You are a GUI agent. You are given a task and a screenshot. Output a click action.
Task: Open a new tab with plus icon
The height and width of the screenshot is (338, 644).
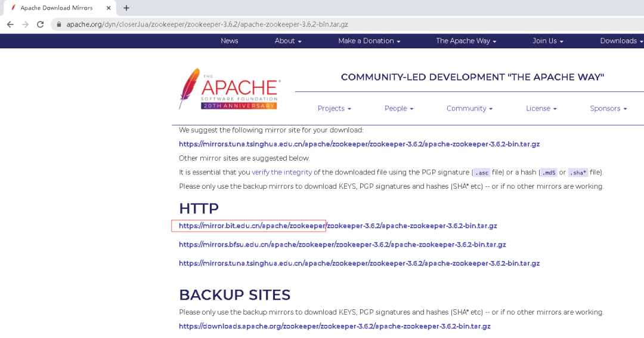pyautogui.click(x=126, y=8)
